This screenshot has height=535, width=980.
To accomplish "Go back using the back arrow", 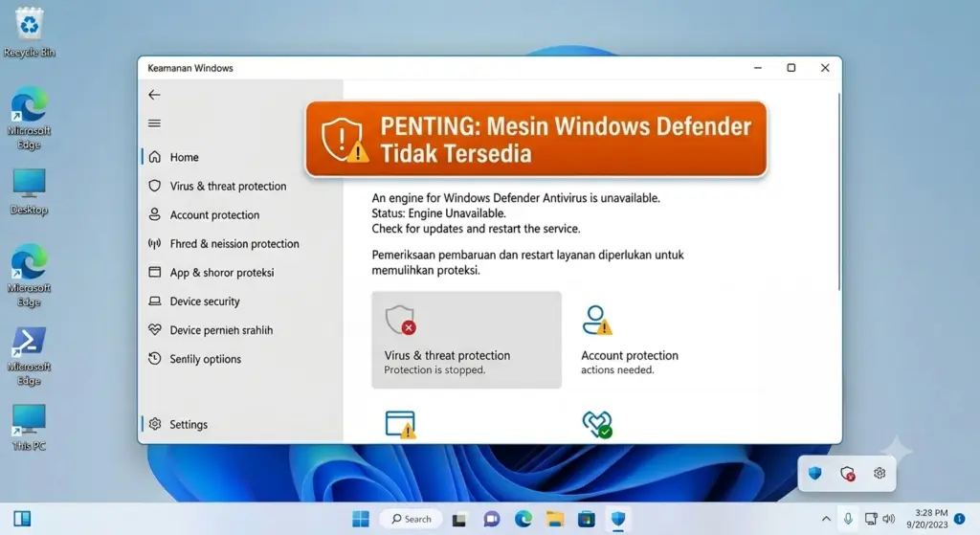I will click(154, 95).
